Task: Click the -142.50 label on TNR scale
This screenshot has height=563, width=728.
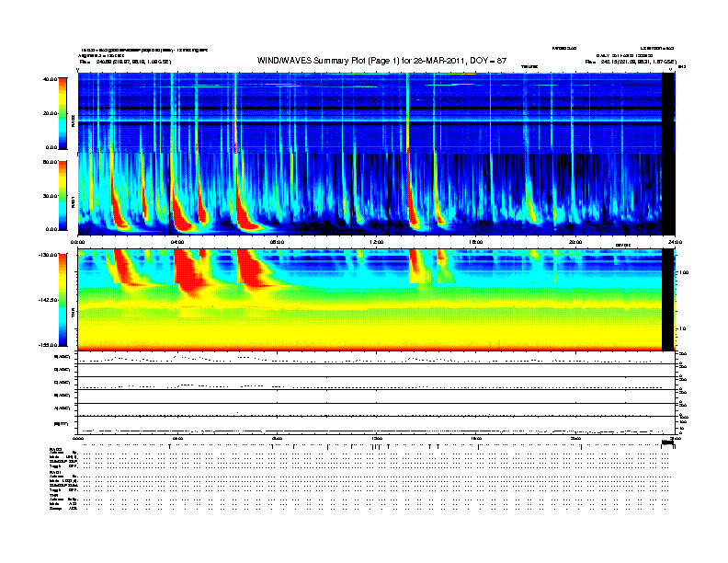Action: click(48, 300)
